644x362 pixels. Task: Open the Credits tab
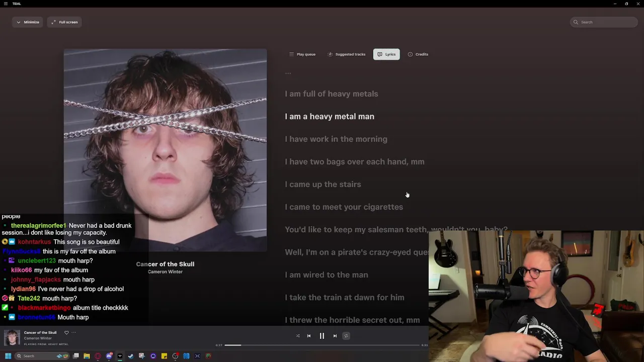click(418, 54)
